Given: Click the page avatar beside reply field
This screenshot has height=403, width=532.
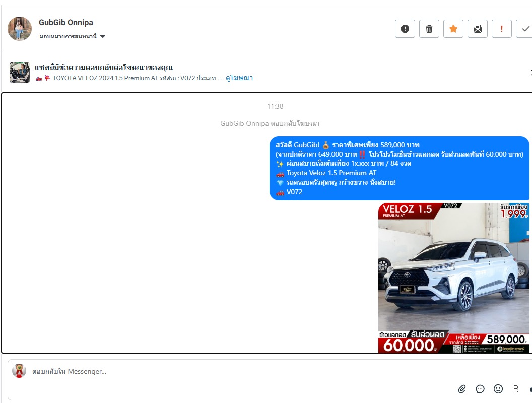Looking at the screenshot, I should 19,371.
